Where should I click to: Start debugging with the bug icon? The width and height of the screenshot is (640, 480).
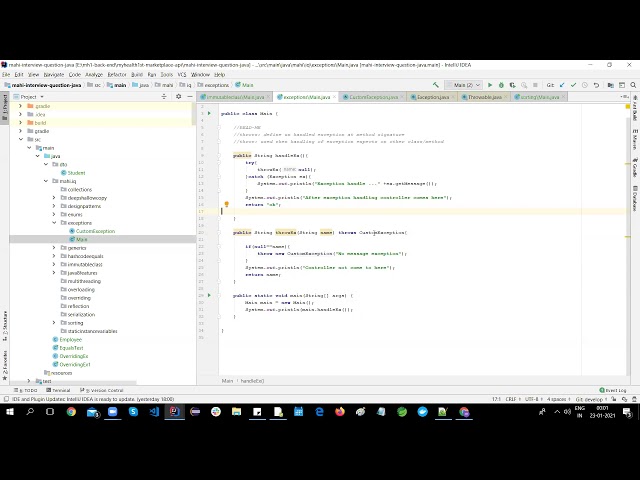click(501, 85)
